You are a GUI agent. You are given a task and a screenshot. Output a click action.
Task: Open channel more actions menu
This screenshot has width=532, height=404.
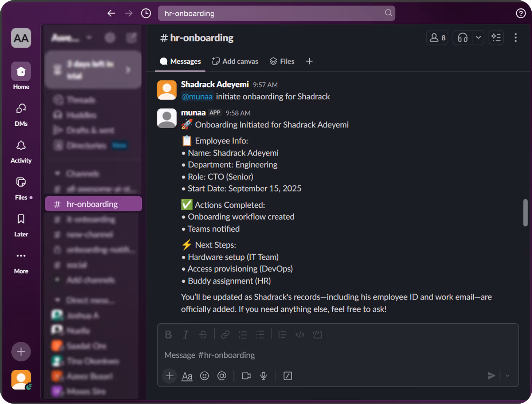[x=516, y=38]
